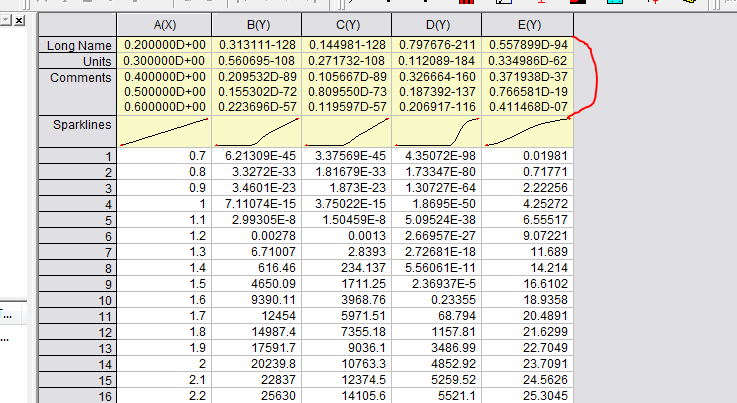Click cell 9.07221
Screen dimensions: 737x403
(x=527, y=236)
